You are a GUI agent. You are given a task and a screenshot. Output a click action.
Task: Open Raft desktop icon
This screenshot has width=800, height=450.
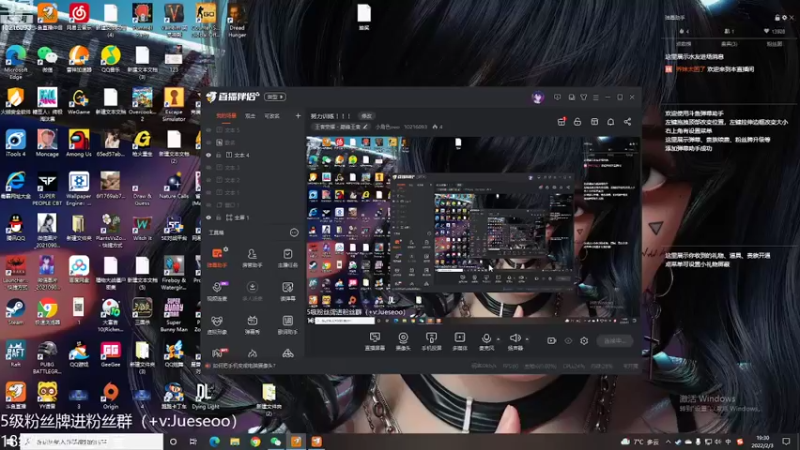[x=15, y=354]
